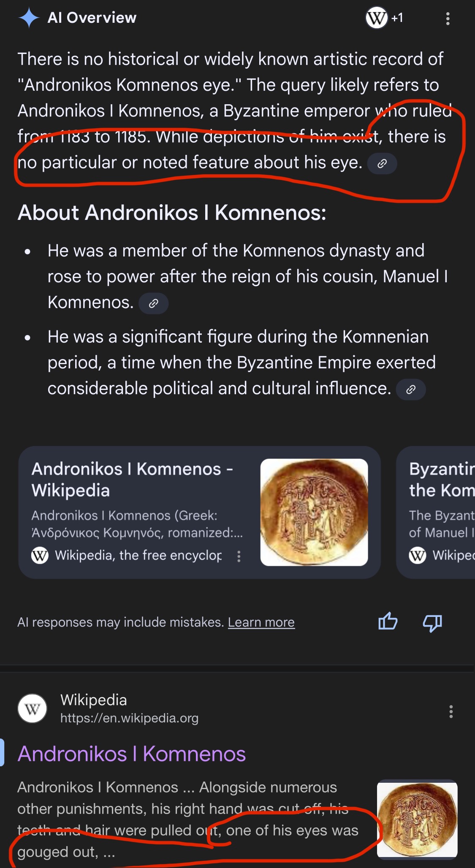Open the Andronikos I Komnenos result title
The height and width of the screenshot is (868, 475).
coord(131,754)
